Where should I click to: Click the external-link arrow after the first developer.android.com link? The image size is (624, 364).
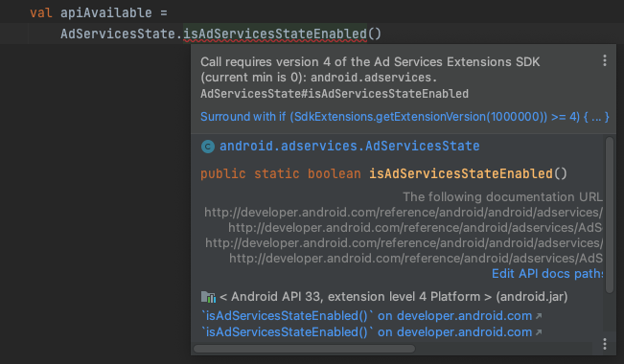(539, 316)
